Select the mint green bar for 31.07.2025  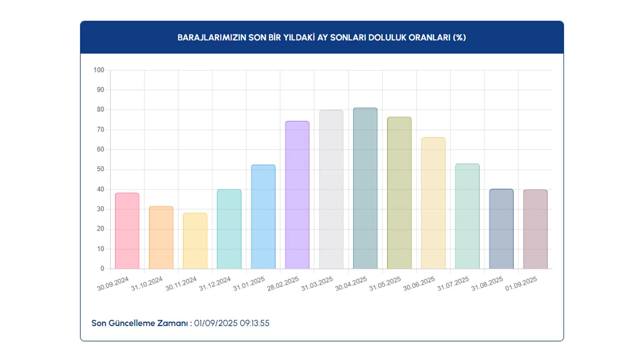point(467,216)
